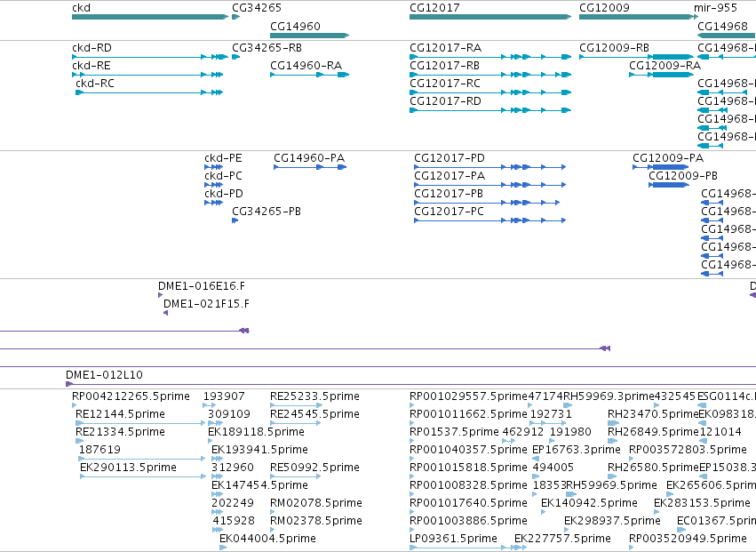
Task: Open EST EK193941.5prime
Action: point(259,450)
